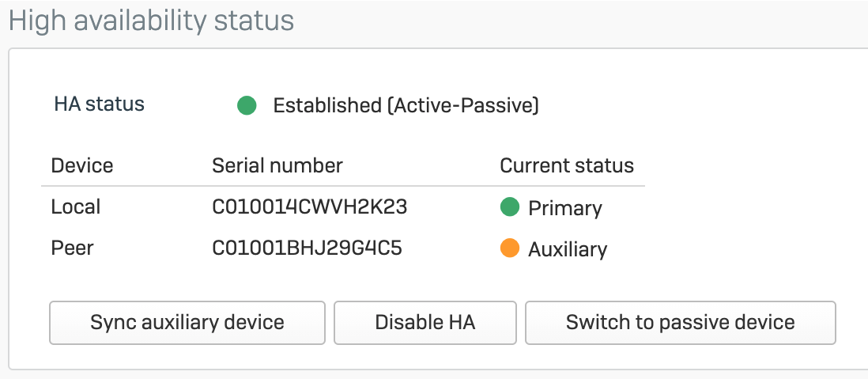This screenshot has width=868, height=379.
Task: Click the divider line below table headers
Action: click(x=343, y=187)
